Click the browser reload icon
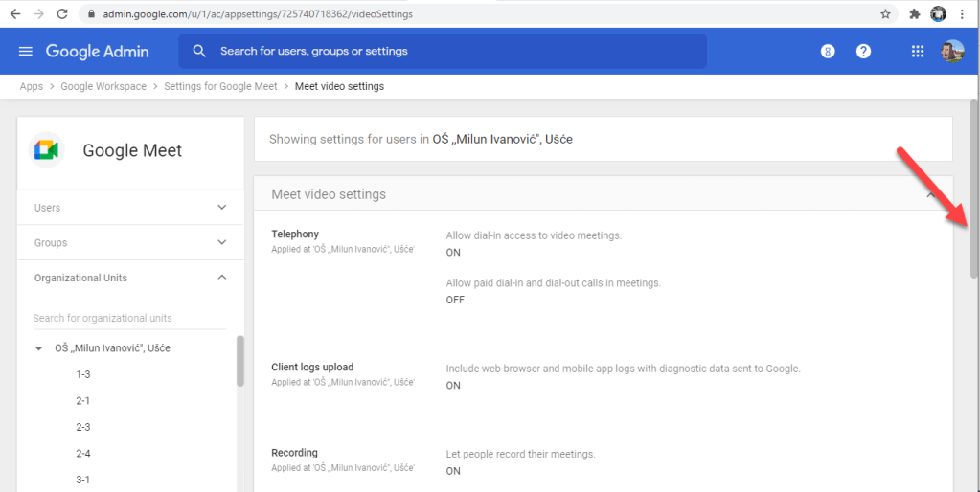The width and height of the screenshot is (980, 492). pyautogui.click(x=62, y=14)
